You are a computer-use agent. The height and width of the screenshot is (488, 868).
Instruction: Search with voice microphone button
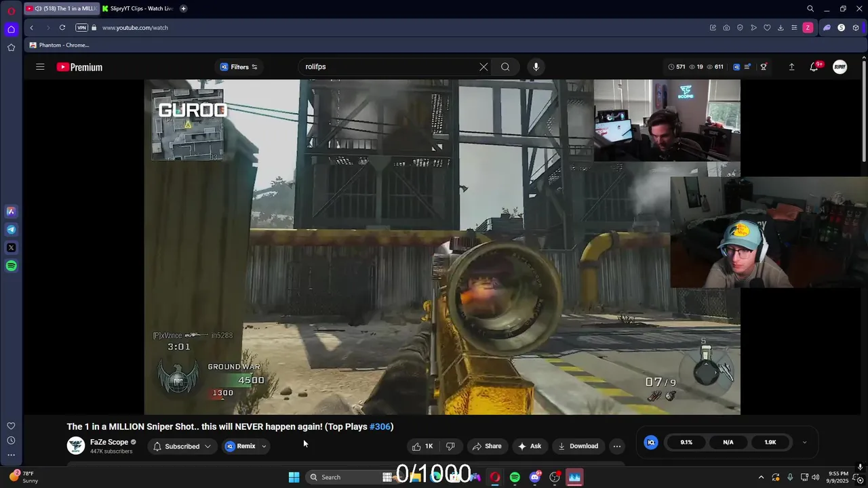click(x=536, y=67)
